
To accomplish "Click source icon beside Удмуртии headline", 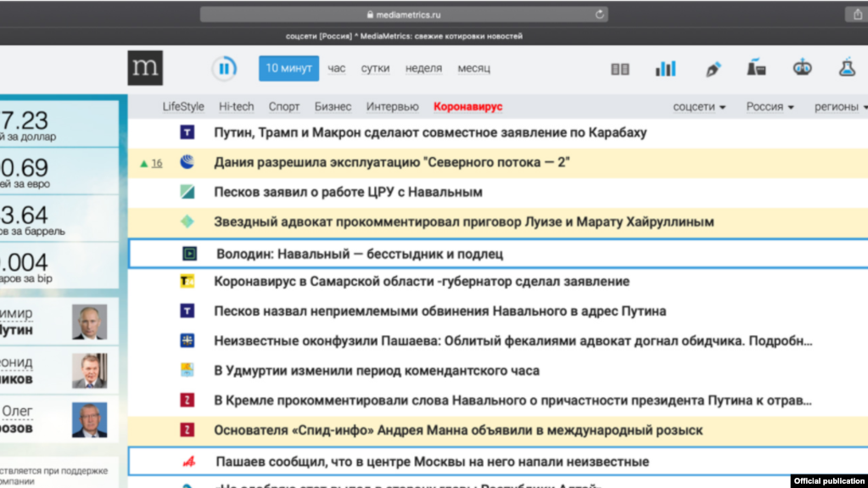I will [x=188, y=370].
